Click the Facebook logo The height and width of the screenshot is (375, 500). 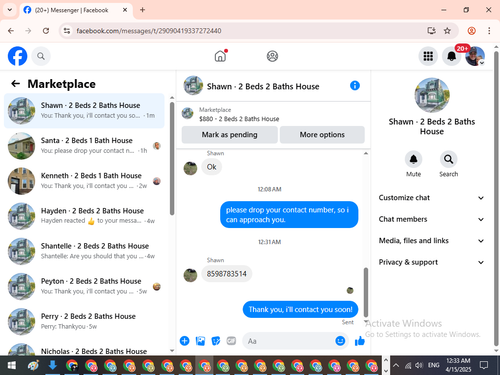[x=17, y=56]
